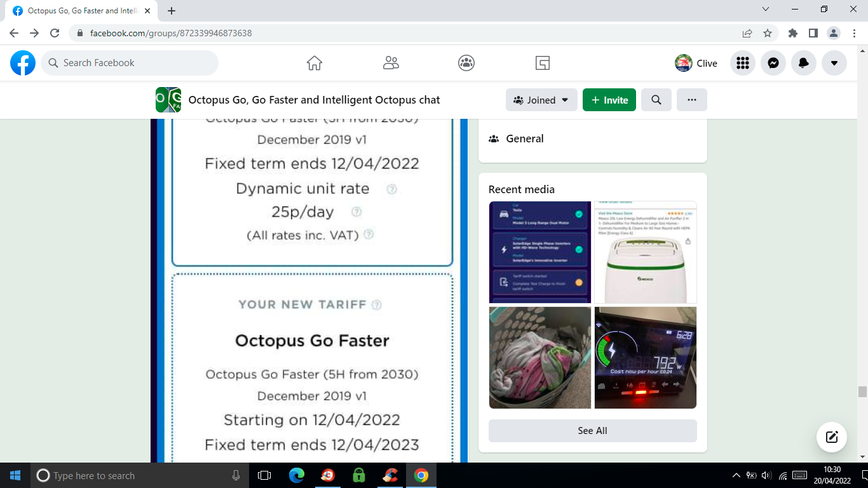
Task: Click See All recent media
Action: coord(592,430)
